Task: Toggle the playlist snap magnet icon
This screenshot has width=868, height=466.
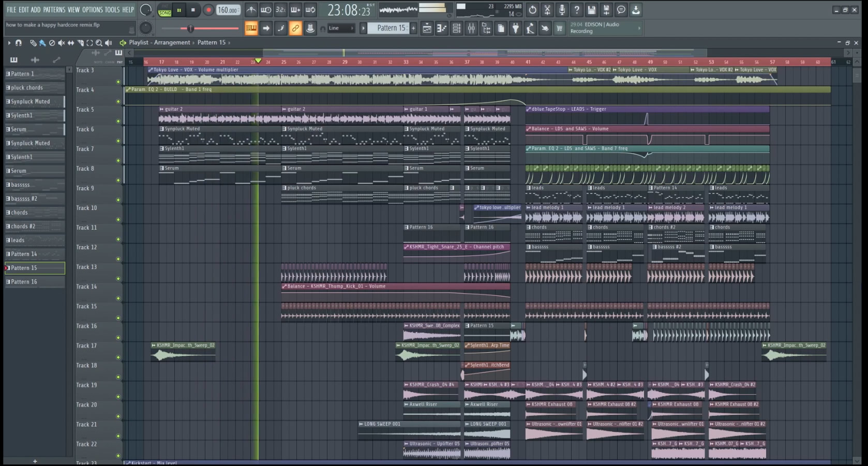Action: 19,43
